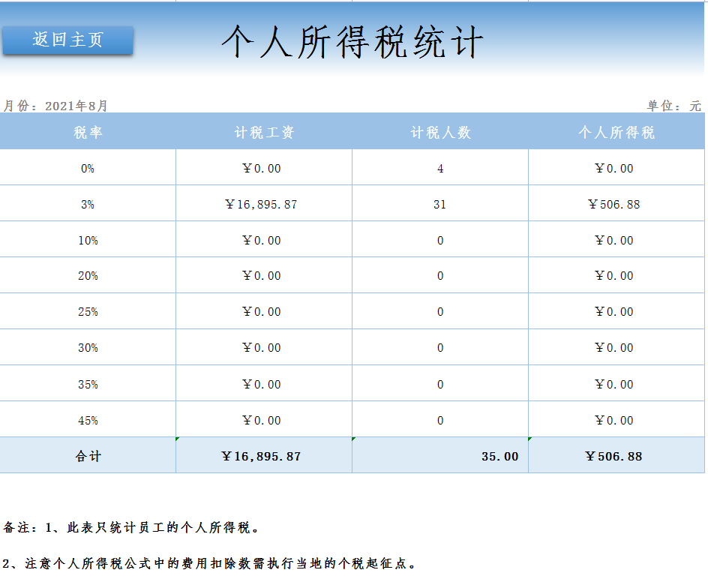Click the 3% tax rate cell
This screenshot has height=588, width=708.
[87, 203]
